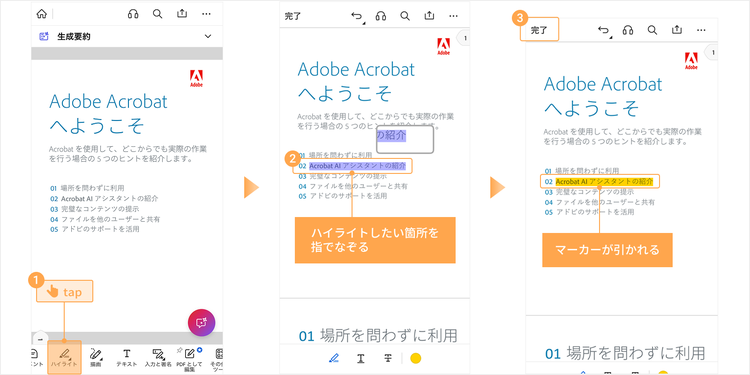Open the AI Assistant floating button
Viewport: 750px width, 375px height.
[x=201, y=322]
